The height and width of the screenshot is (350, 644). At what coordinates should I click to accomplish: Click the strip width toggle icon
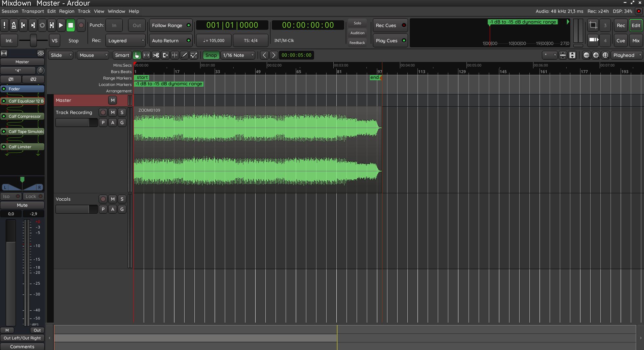[x=4, y=53]
